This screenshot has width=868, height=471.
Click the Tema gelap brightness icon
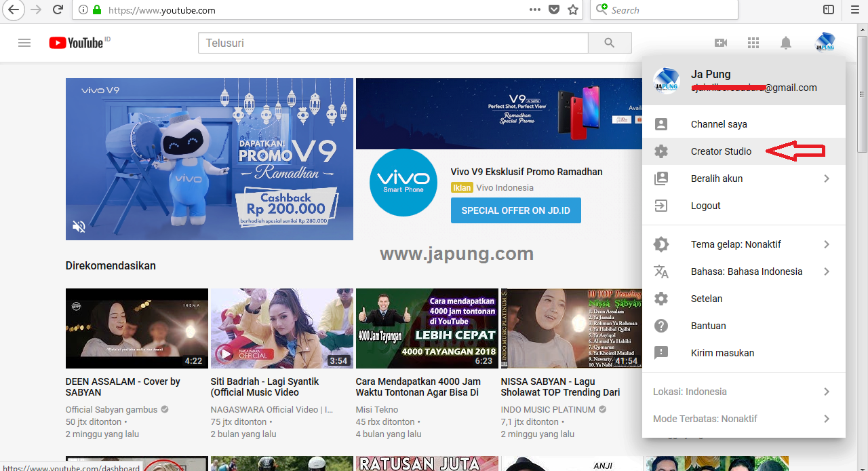point(661,244)
